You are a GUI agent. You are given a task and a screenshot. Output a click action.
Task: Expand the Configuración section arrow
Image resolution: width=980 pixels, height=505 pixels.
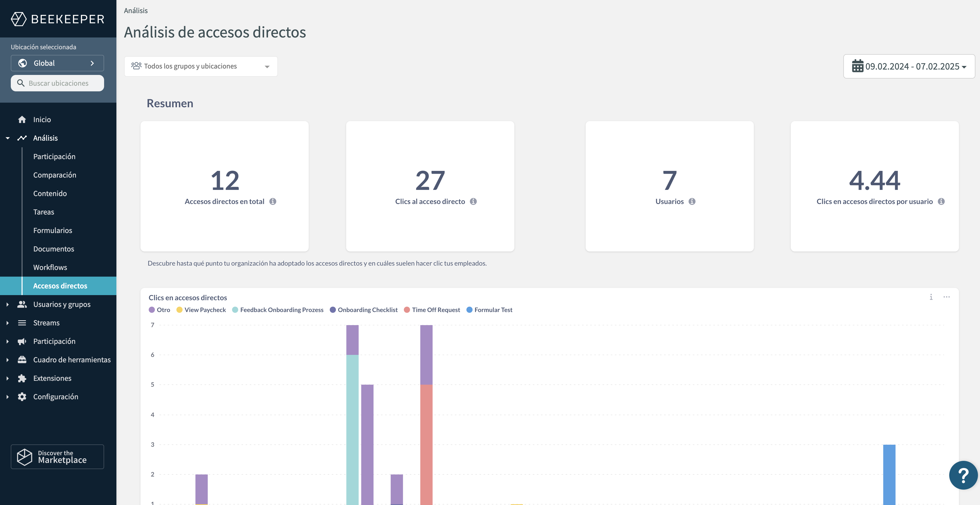pos(8,397)
